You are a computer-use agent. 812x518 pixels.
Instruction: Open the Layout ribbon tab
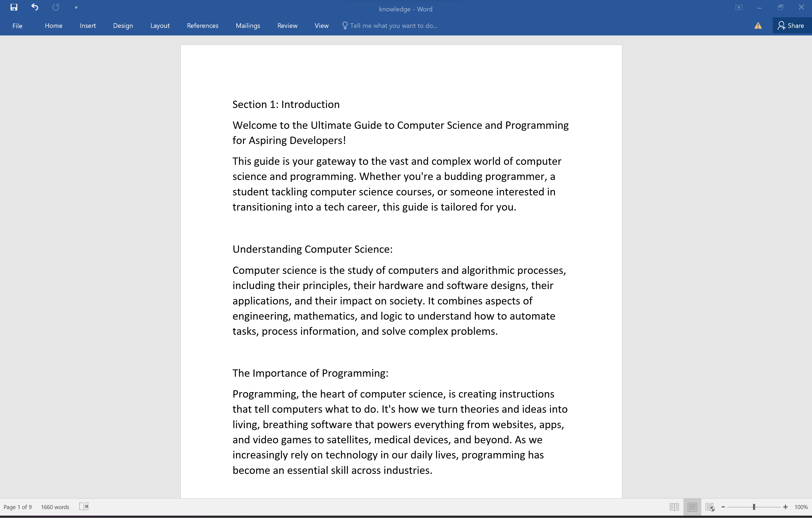(x=160, y=26)
